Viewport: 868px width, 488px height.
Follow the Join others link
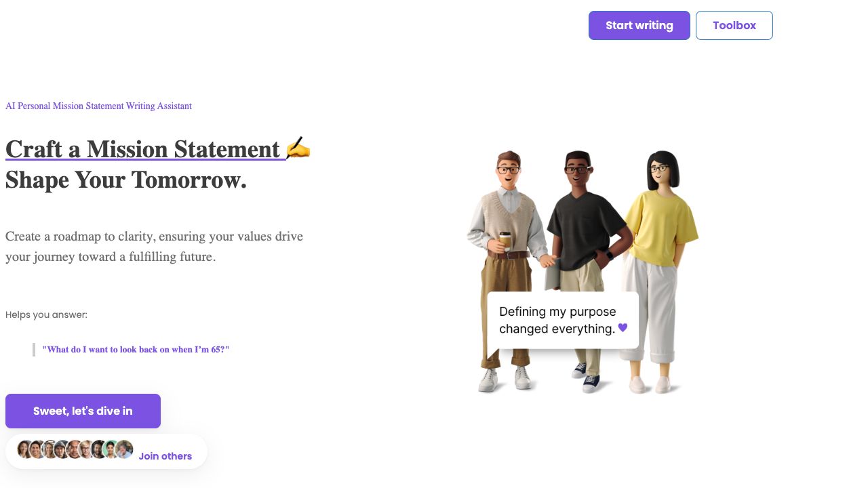[x=165, y=456]
